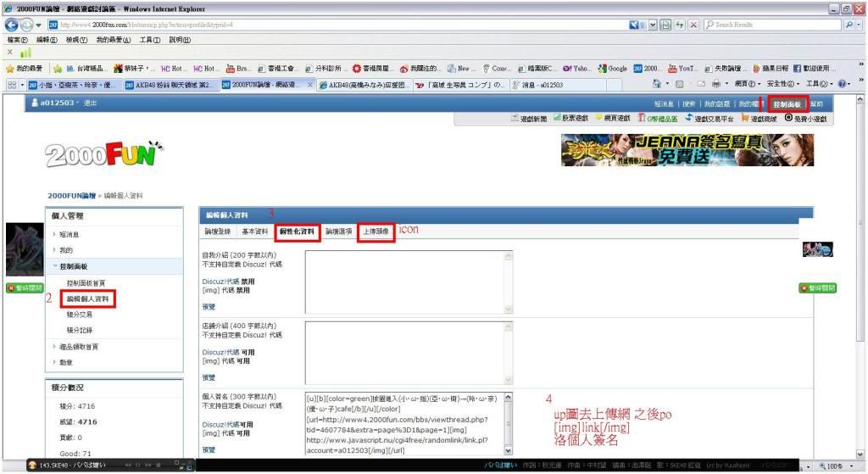Viewport: 868px width, 474px height.
Task: Click the 遊戲新聞 icon link
Action: click(x=528, y=118)
